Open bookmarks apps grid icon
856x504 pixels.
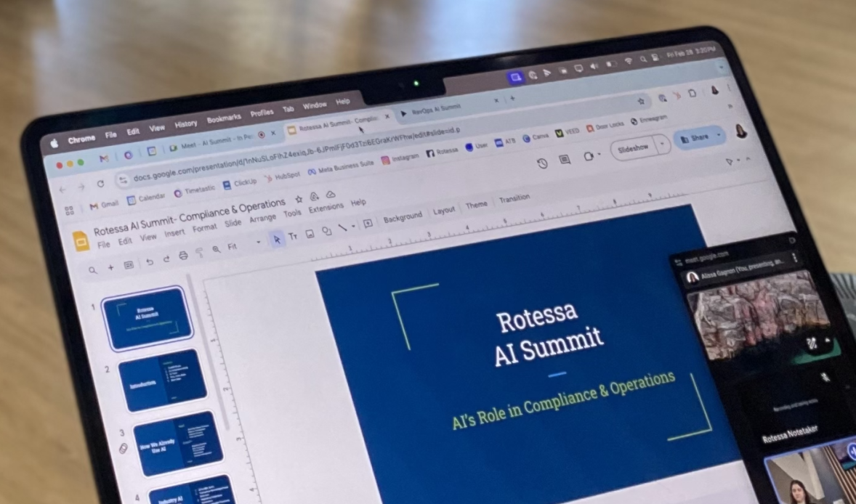pos(69,211)
